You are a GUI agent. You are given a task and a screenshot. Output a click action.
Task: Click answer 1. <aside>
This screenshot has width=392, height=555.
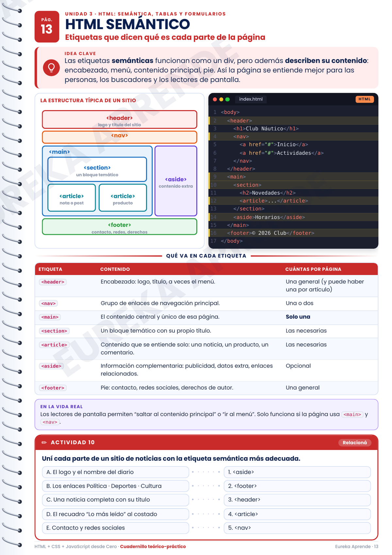[297, 472]
